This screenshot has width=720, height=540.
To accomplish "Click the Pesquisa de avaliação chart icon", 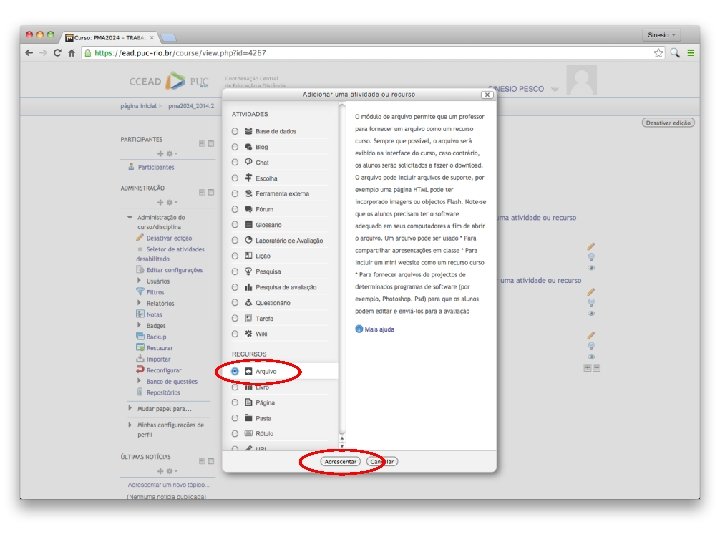I will pyautogui.click(x=248, y=287).
